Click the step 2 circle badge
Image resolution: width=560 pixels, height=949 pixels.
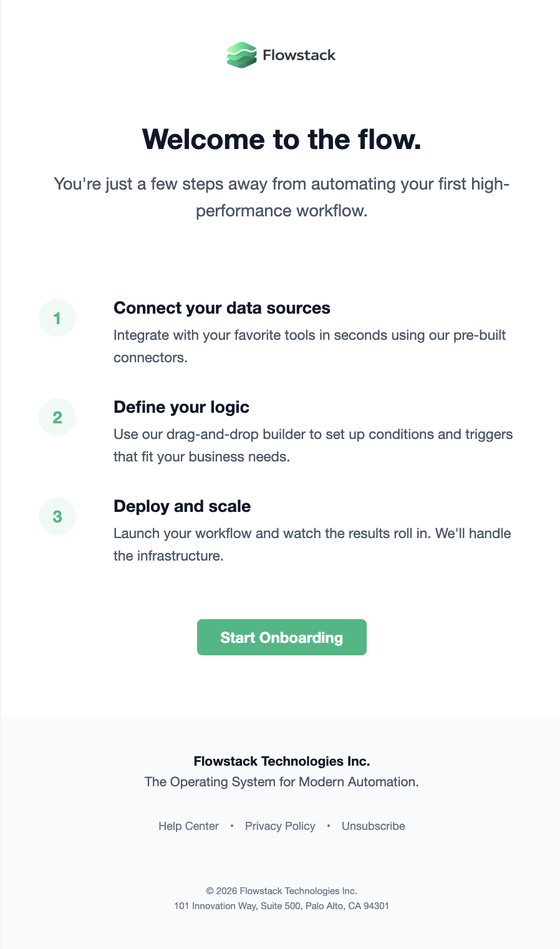(x=57, y=417)
